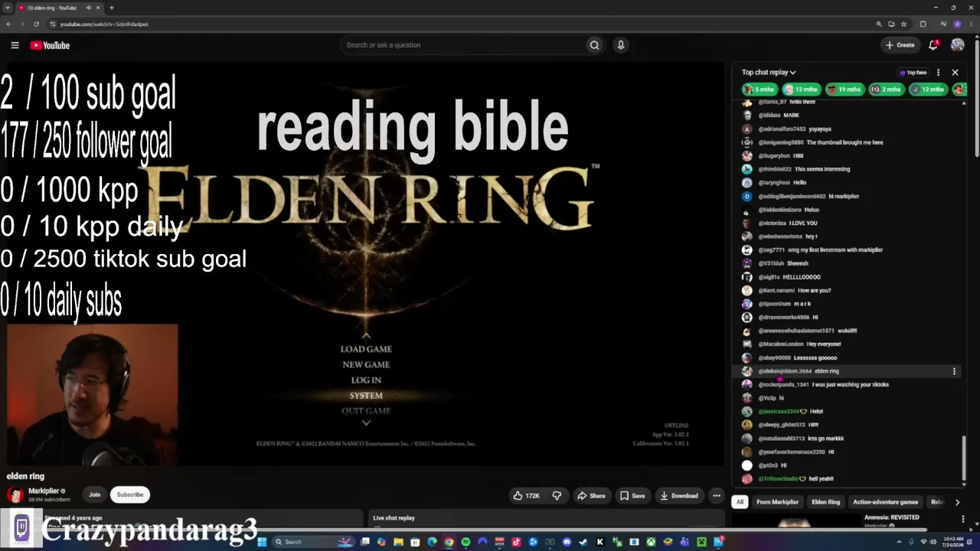Open Spotify from the taskbar
The image size is (980, 551).
(x=465, y=542)
